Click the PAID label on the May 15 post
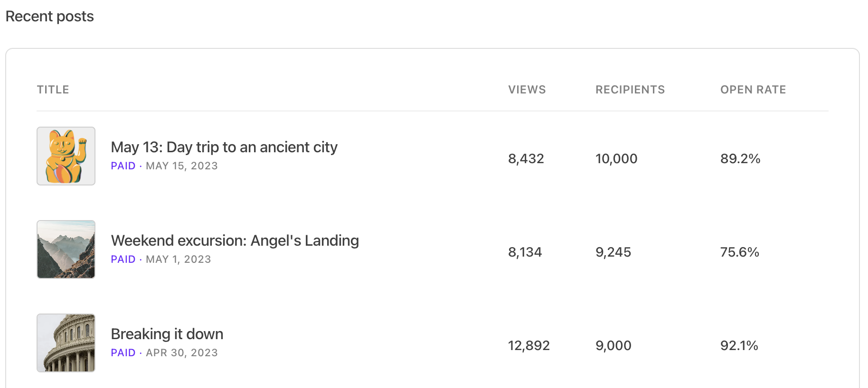This screenshot has width=868, height=388. pyautogui.click(x=123, y=166)
